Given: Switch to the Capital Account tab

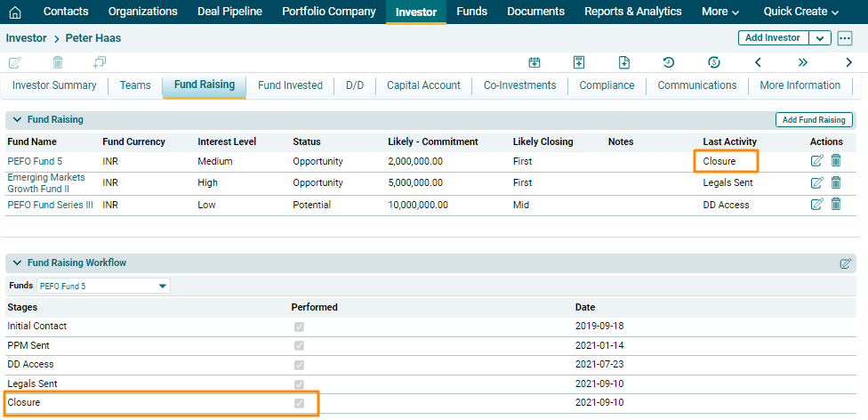Looking at the screenshot, I should click(x=423, y=85).
